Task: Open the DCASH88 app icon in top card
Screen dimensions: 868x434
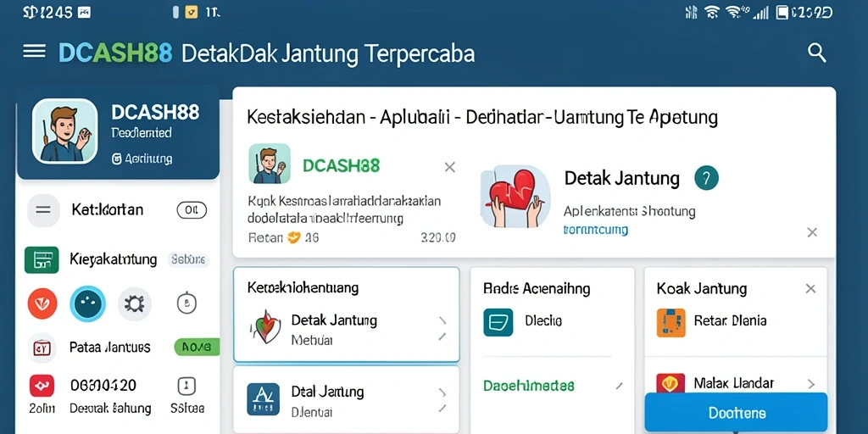Action: (270, 164)
